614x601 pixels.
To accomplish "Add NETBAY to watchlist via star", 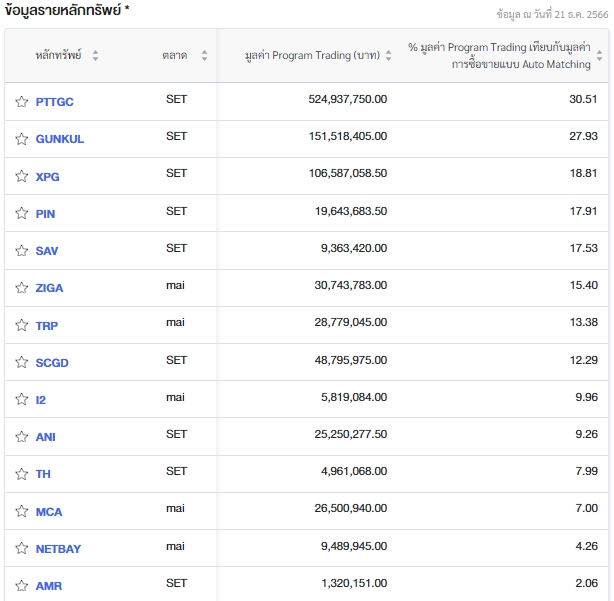I will click(22, 549).
